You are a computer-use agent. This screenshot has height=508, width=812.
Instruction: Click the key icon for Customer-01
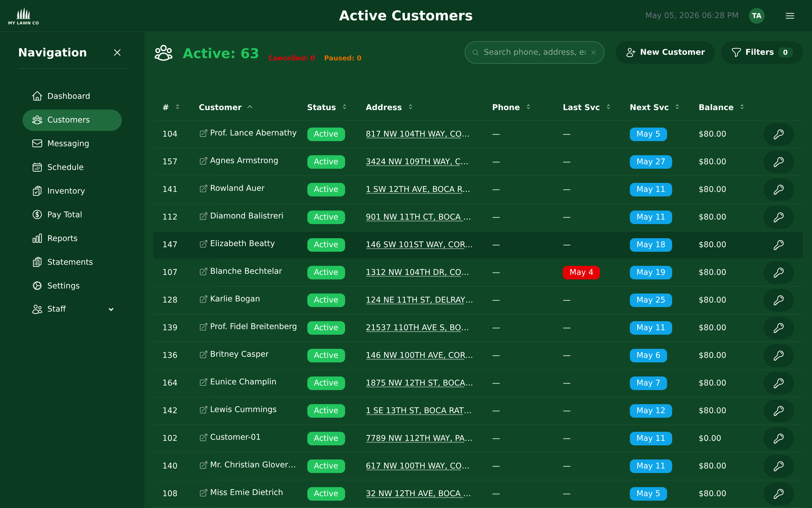tap(778, 438)
